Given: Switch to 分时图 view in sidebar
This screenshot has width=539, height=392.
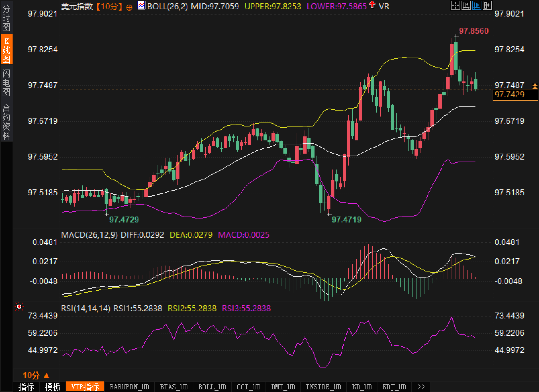Looking at the screenshot, I should click(x=6, y=18).
